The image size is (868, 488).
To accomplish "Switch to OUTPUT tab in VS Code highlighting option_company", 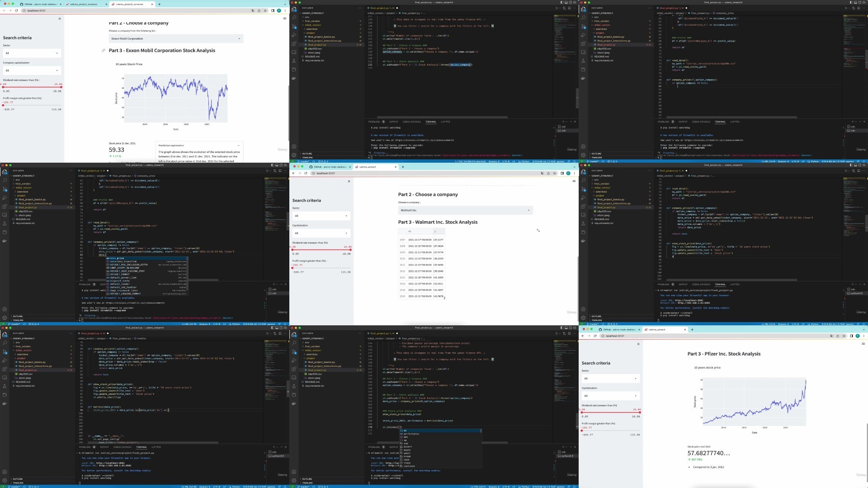I will coord(393,122).
